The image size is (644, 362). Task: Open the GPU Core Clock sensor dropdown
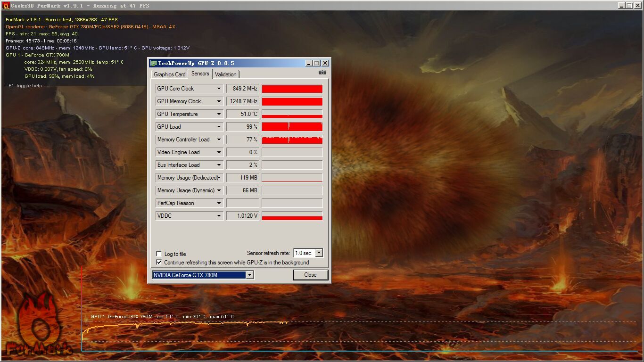[x=219, y=89]
